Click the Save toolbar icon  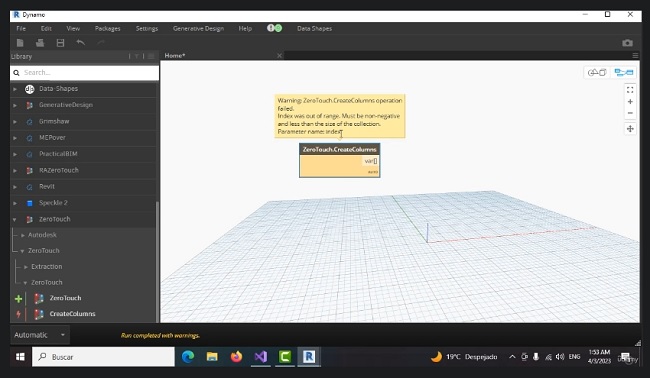click(x=61, y=43)
